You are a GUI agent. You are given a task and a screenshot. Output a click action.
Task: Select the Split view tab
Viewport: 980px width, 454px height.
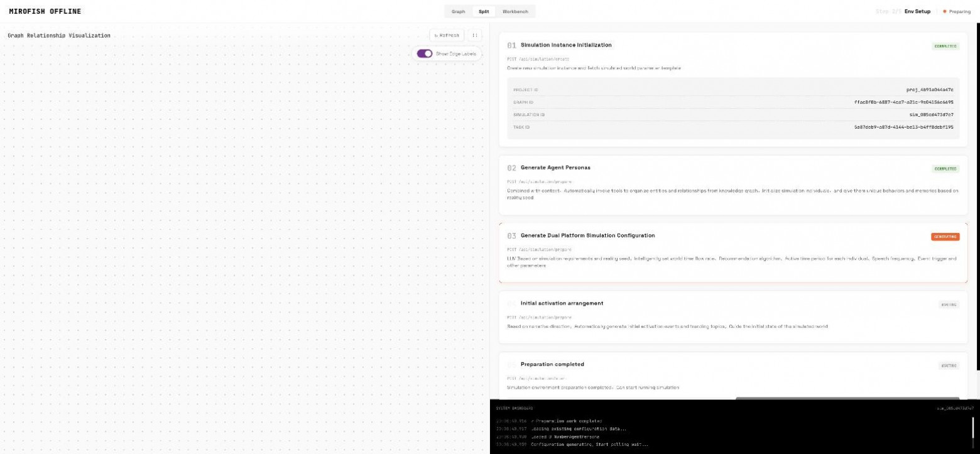[484, 11]
